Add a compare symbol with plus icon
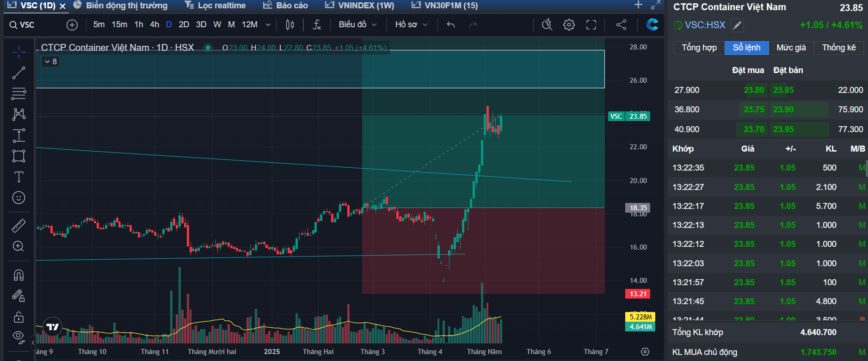Image resolution: width=868 pixels, height=361 pixels. tap(72, 25)
